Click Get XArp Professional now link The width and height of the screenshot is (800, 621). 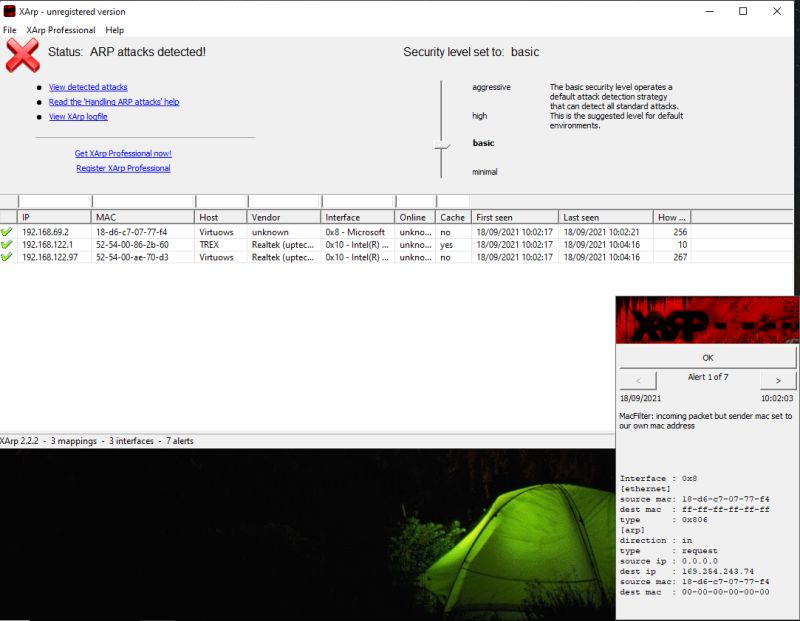122,153
